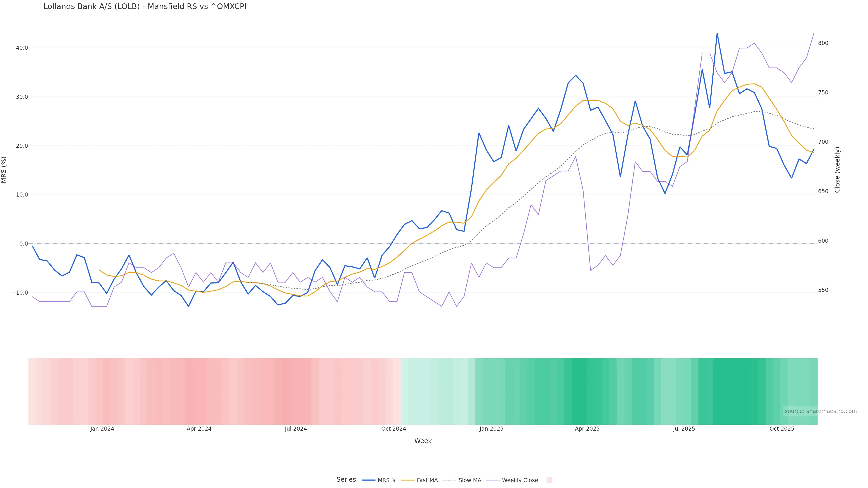
Task: Click the MRS (%) y-axis title
Action: (x=4, y=170)
